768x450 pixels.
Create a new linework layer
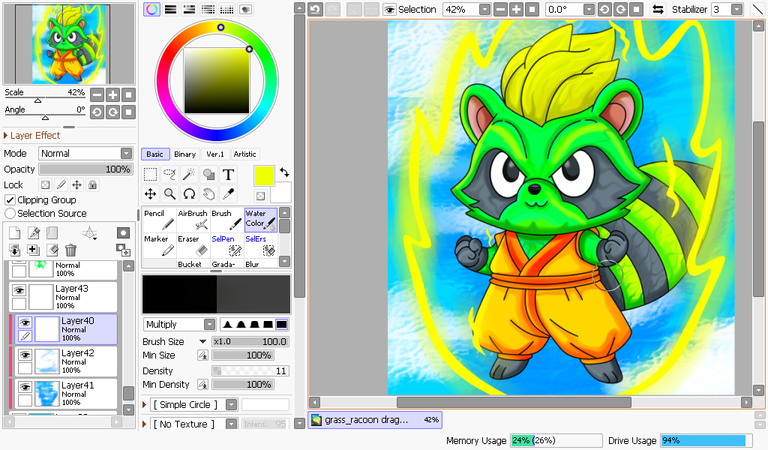[x=33, y=233]
